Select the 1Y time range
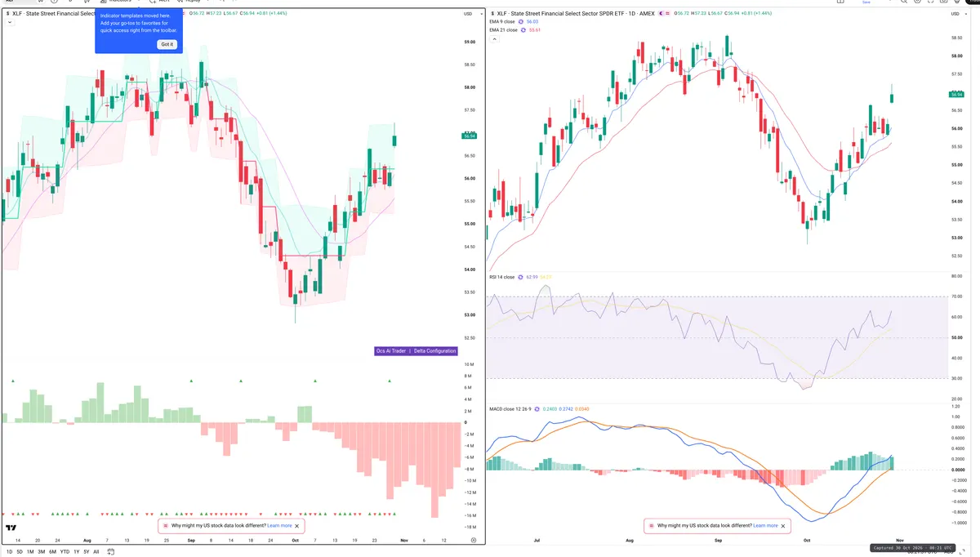980x557 pixels. pyautogui.click(x=77, y=552)
